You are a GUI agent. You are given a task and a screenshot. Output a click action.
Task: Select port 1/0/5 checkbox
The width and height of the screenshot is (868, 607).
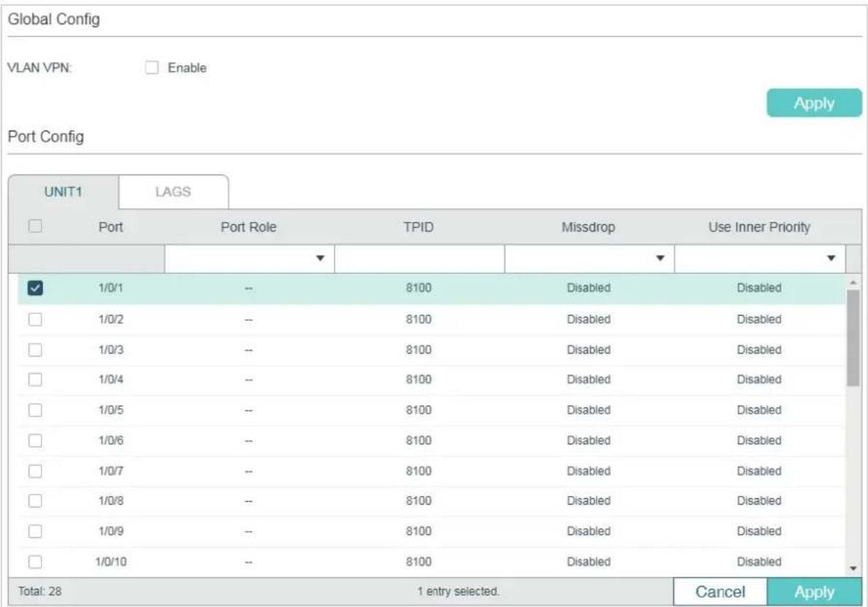(x=35, y=411)
